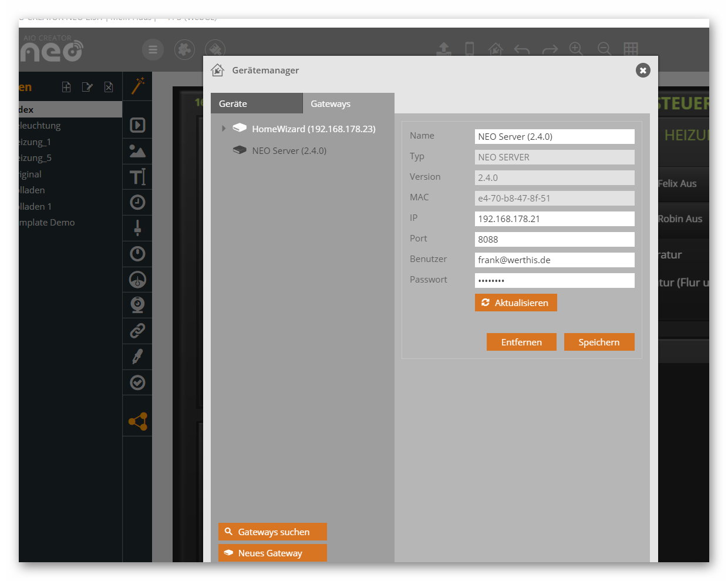The width and height of the screenshot is (728, 581).
Task: Click the disabled Typ field NEO SERVER
Action: pyautogui.click(x=554, y=157)
